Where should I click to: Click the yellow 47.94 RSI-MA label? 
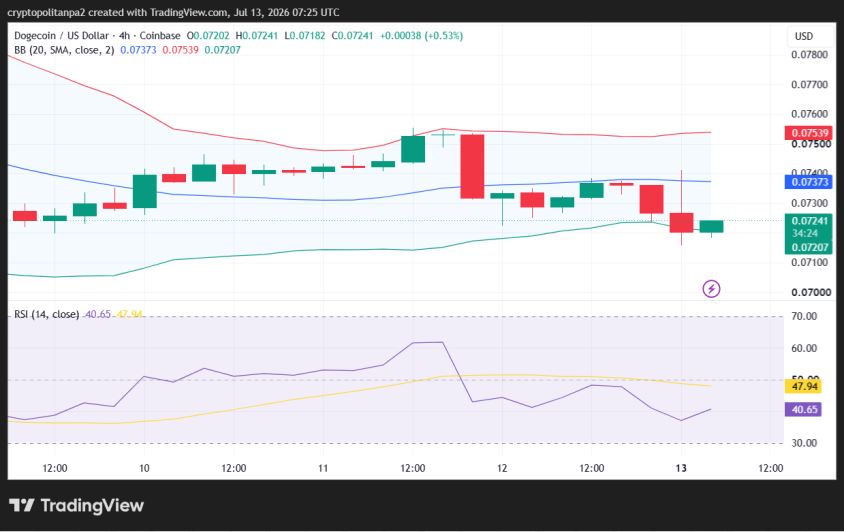[x=804, y=386]
